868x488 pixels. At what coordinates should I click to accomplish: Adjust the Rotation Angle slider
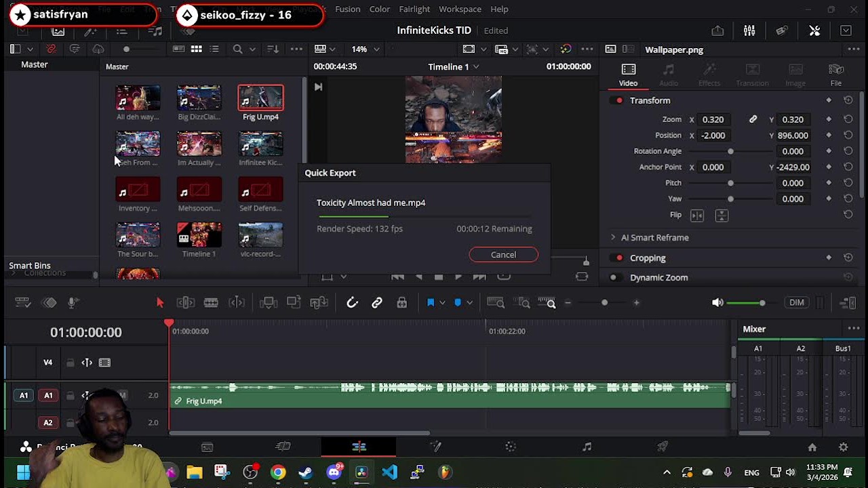pos(730,151)
